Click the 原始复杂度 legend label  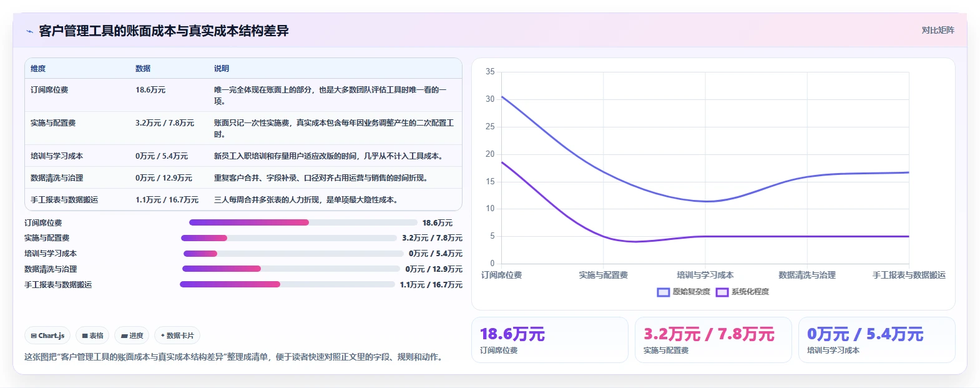691,292
